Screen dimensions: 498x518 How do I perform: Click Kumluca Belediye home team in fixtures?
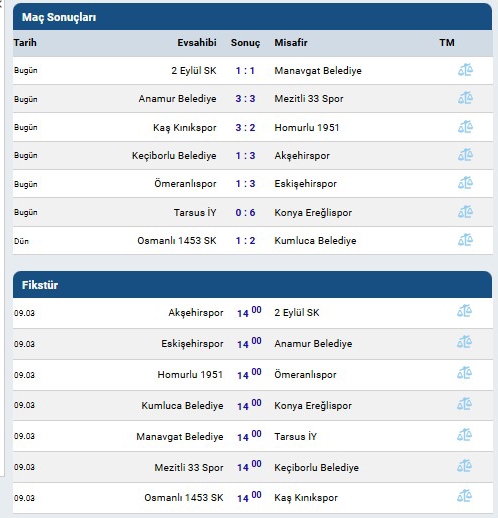pos(182,406)
